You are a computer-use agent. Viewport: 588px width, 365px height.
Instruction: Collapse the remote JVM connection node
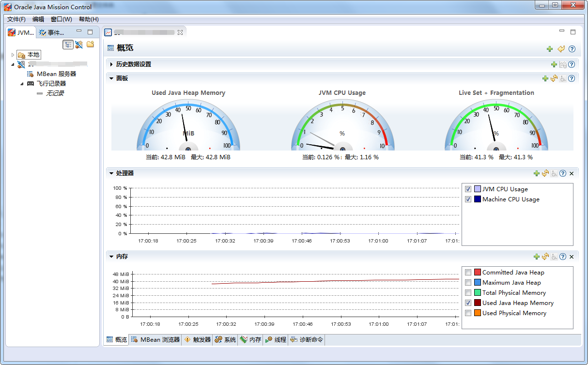pyautogui.click(x=13, y=64)
